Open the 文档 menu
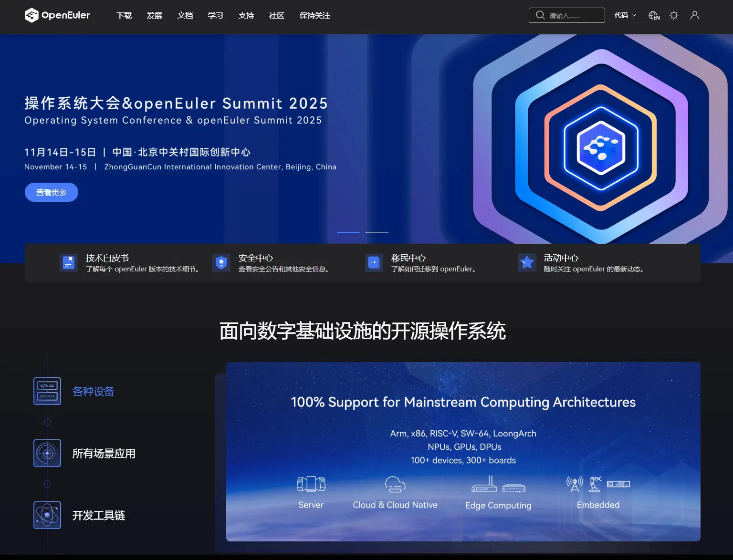The width and height of the screenshot is (733, 560). pyautogui.click(x=185, y=16)
